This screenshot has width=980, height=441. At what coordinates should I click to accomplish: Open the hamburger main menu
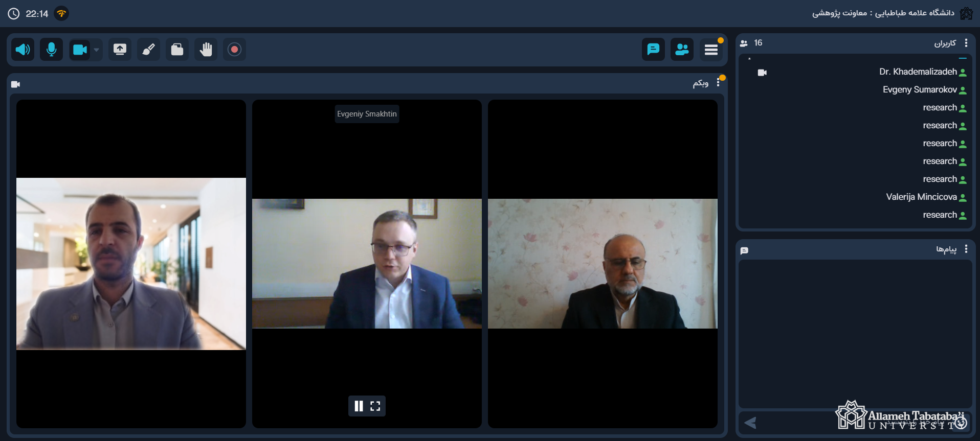click(711, 50)
